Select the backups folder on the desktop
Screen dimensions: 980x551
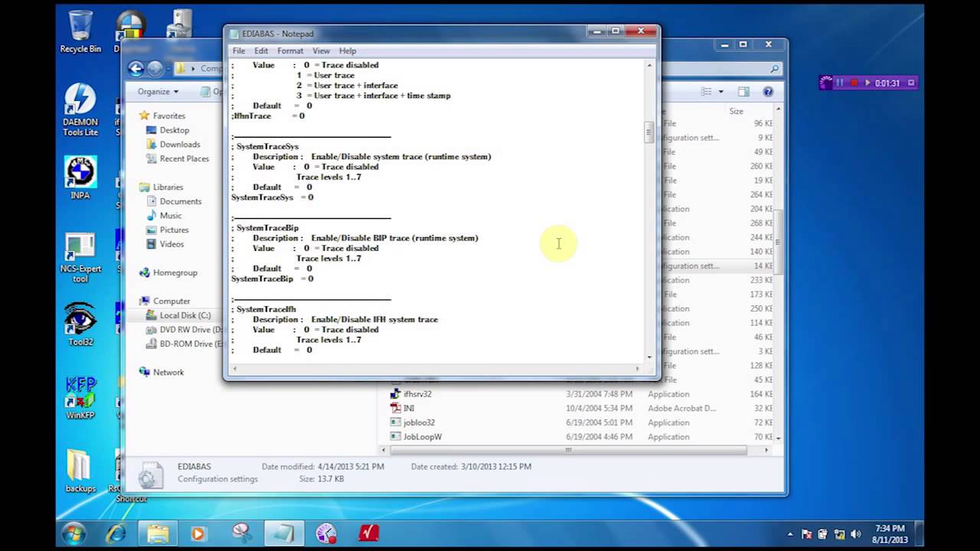[80, 470]
